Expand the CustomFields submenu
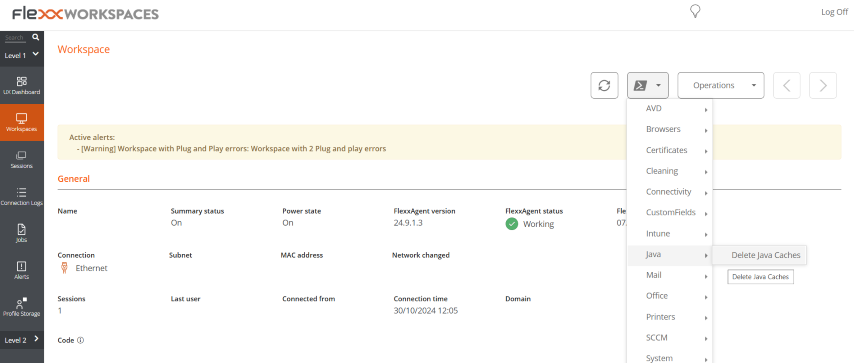This screenshot has width=854, height=363. [670, 213]
